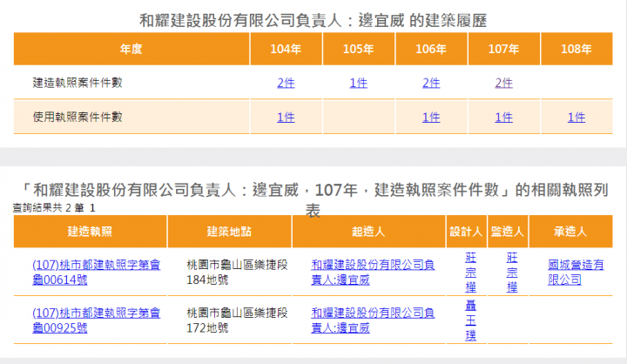Open 104年 使用執照案件 1件 link
The width and height of the screenshot is (627, 364).
pos(286,118)
